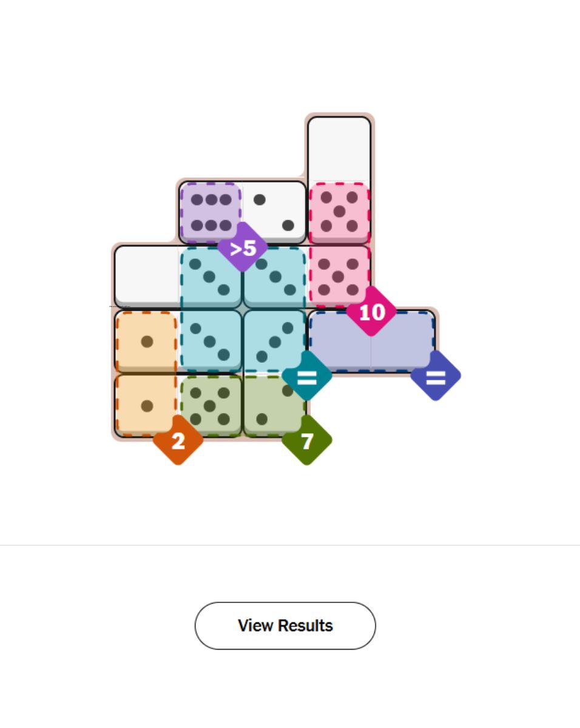Click the orange 2 sum badge
This screenshot has height=728, width=580.
(178, 441)
